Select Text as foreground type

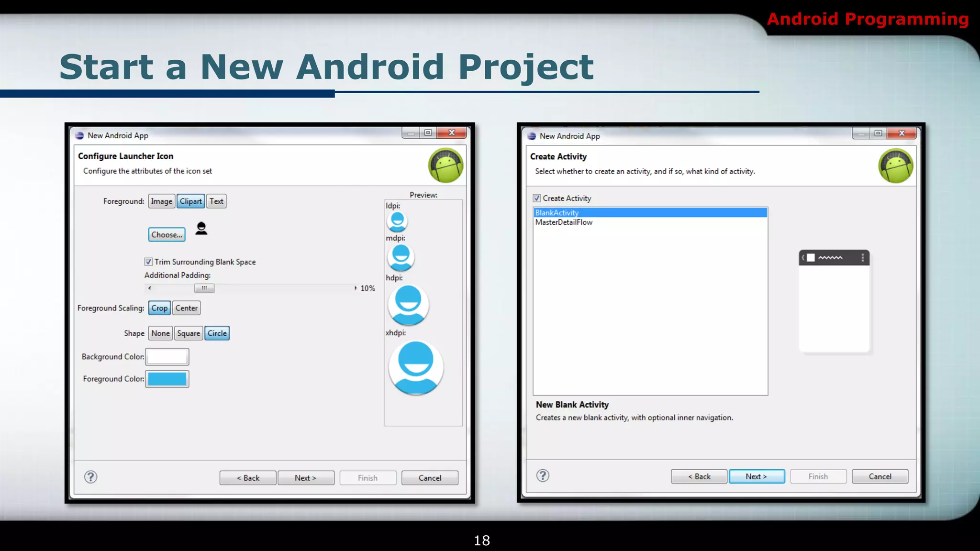(x=216, y=201)
